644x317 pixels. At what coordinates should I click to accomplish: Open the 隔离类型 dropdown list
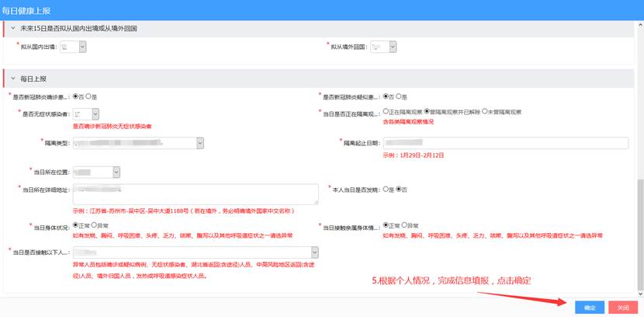pyautogui.click(x=199, y=143)
